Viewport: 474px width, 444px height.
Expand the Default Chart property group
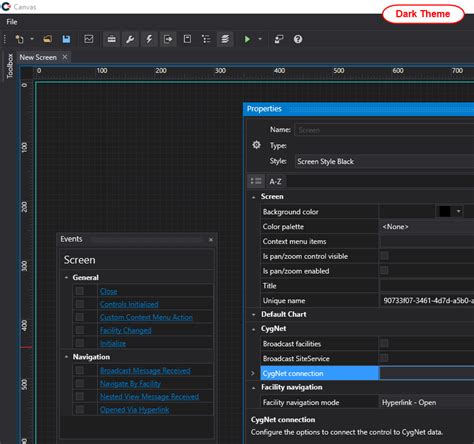click(x=254, y=314)
